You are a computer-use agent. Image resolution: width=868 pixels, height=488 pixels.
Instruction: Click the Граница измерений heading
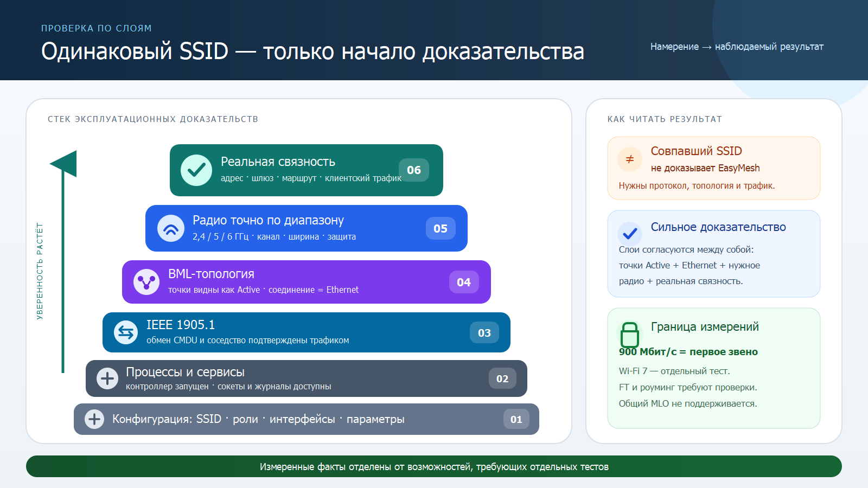705,327
